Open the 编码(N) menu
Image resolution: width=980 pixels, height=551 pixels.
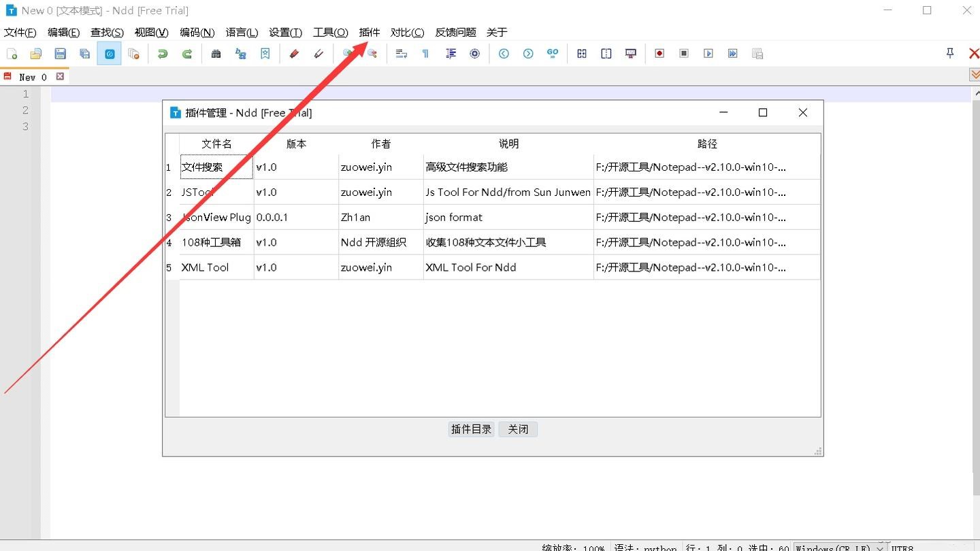(x=197, y=32)
